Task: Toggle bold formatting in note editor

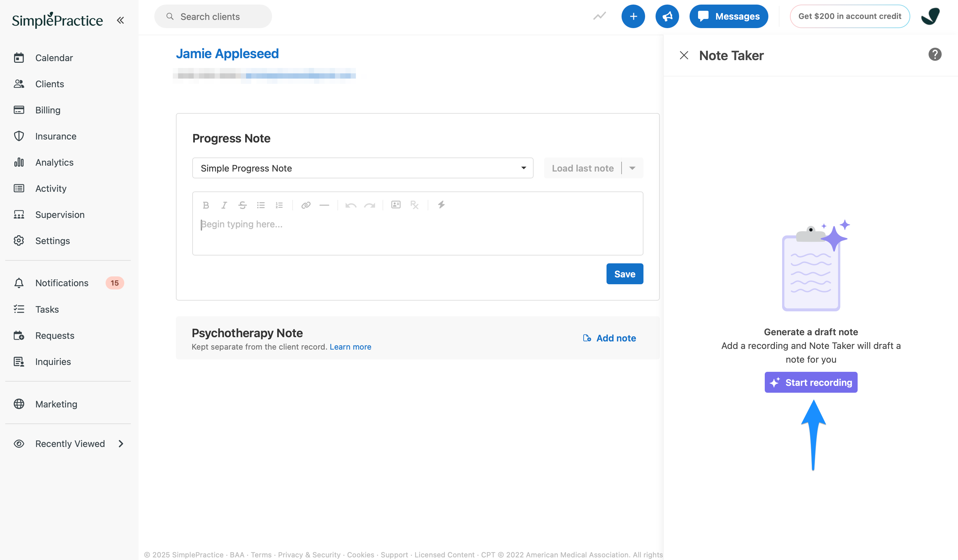Action: pos(206,205)
